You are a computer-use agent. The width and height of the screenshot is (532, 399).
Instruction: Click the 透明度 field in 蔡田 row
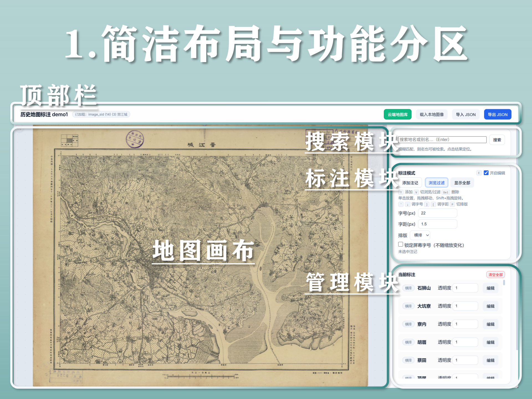[x=465, y=360]
